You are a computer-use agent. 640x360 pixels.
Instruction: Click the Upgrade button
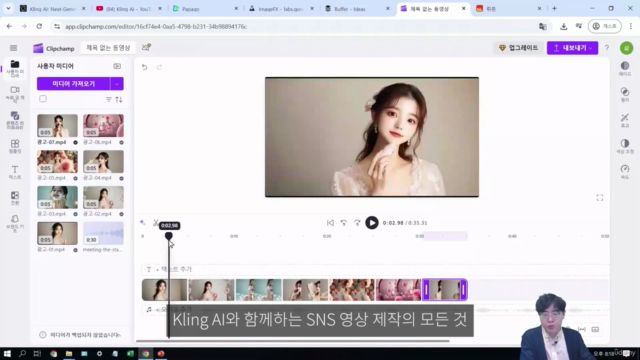tap(518, 48)
